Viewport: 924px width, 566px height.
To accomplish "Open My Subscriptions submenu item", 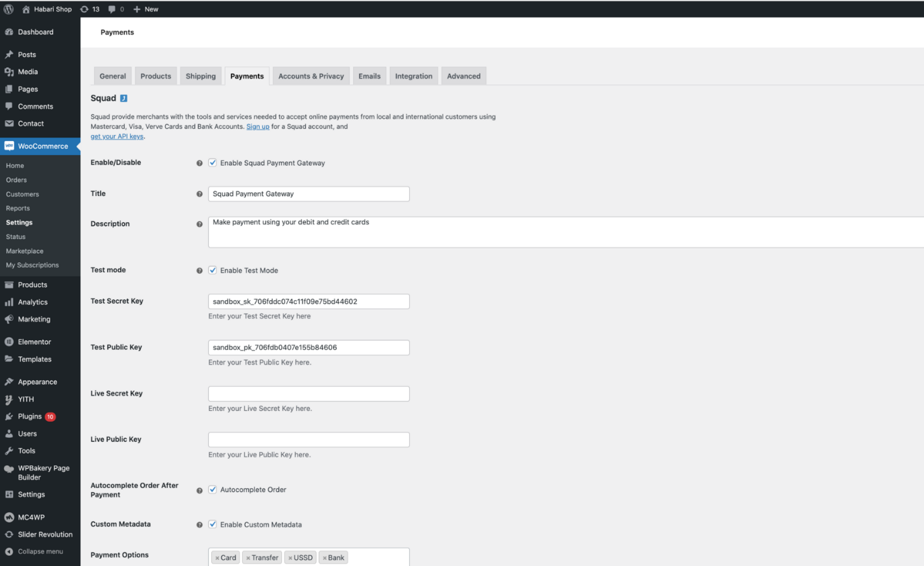I will click(32, 265).
